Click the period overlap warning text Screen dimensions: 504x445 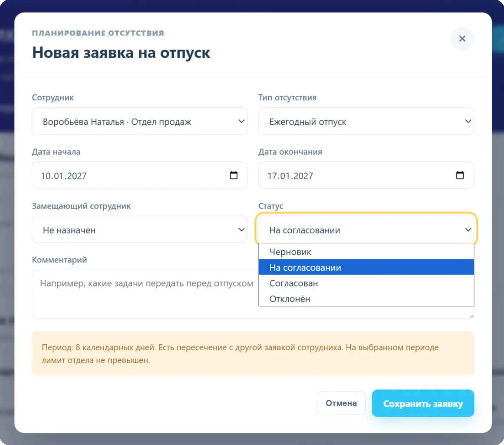tap(240, 354)
